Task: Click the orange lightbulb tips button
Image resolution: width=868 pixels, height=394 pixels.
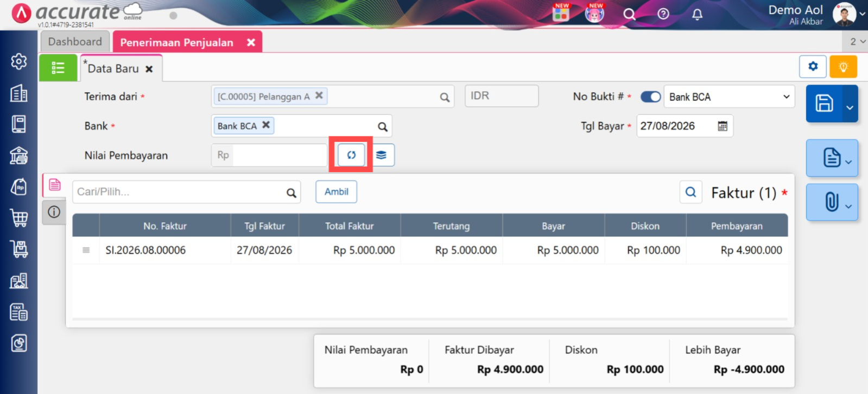Action: click(x=843, y=66)
